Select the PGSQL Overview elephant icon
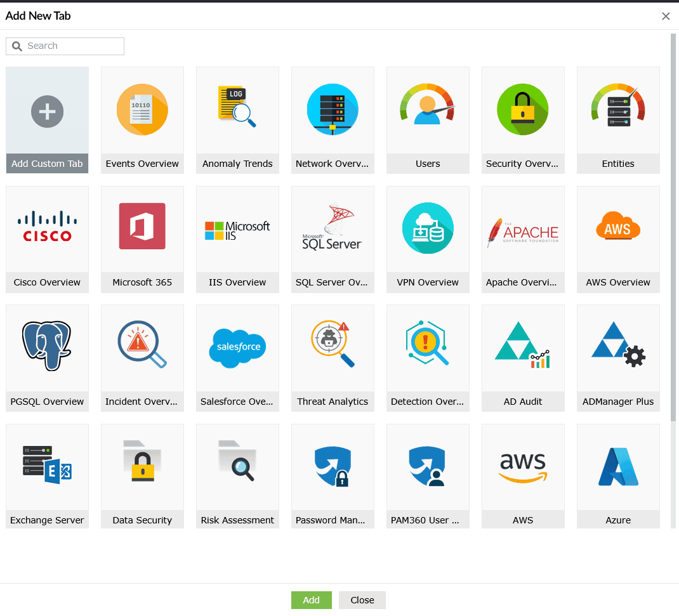 [x=47, y=346]
